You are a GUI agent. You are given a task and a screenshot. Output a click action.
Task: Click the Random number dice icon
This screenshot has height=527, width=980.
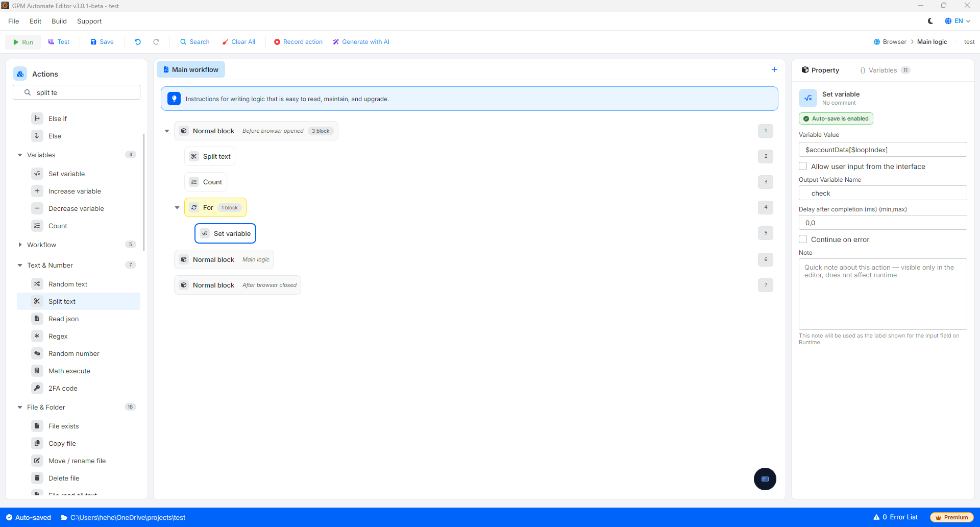pyautogui.click(x=37, y=353)
